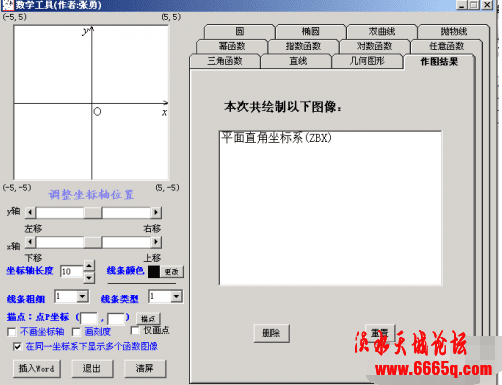
Task: Click the y轴 scrollbar thumb
Action: tap(93, 212)
